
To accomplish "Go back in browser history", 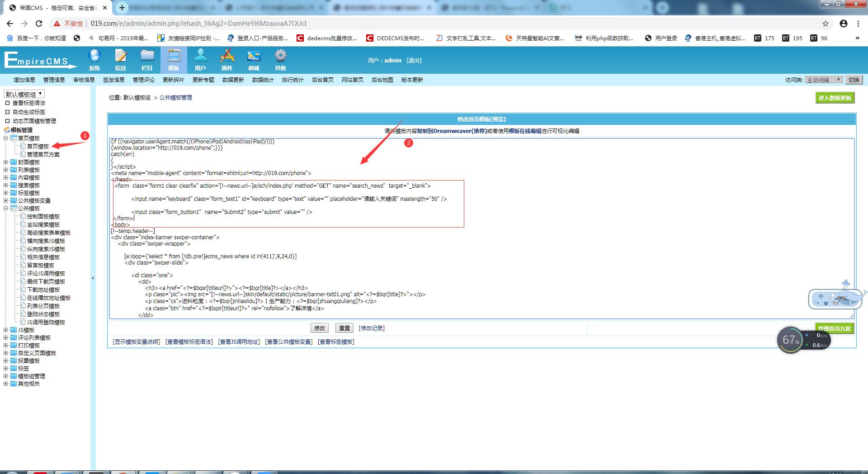I will 10,24.
